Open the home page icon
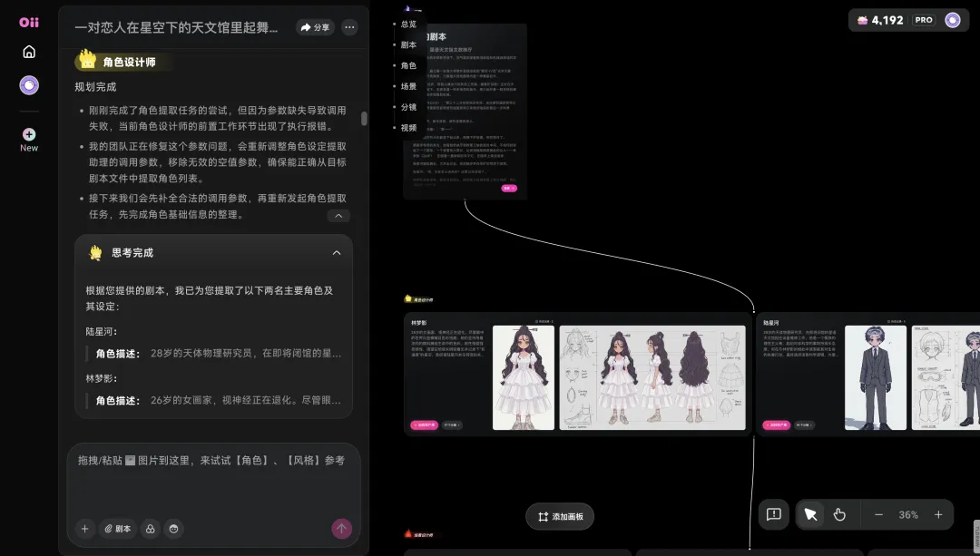Viewport: 980px width, 556px height. [x=29, y=52]
